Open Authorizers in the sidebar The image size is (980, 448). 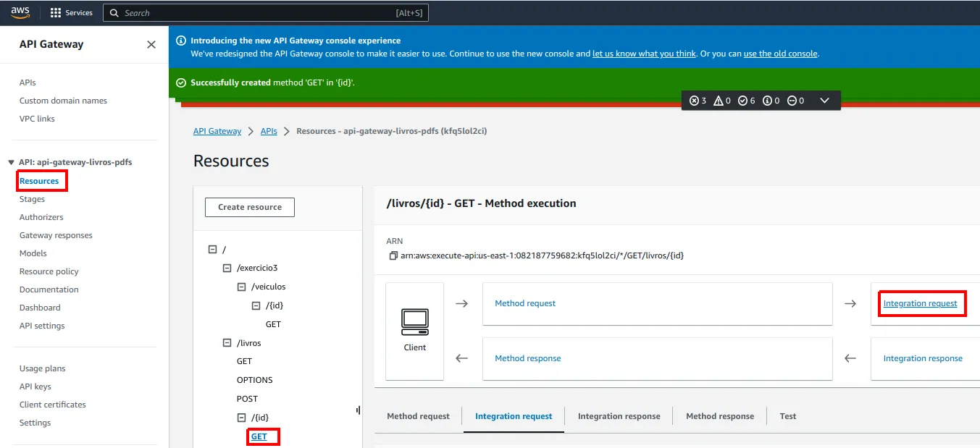(41, 217)
